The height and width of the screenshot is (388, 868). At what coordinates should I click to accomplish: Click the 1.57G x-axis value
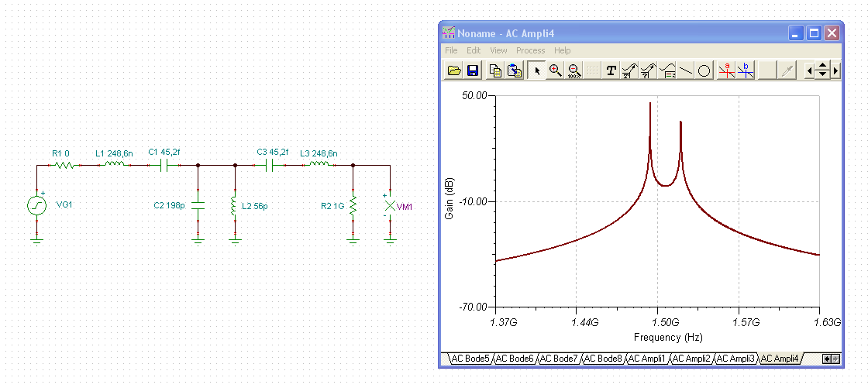click(747, 323)
